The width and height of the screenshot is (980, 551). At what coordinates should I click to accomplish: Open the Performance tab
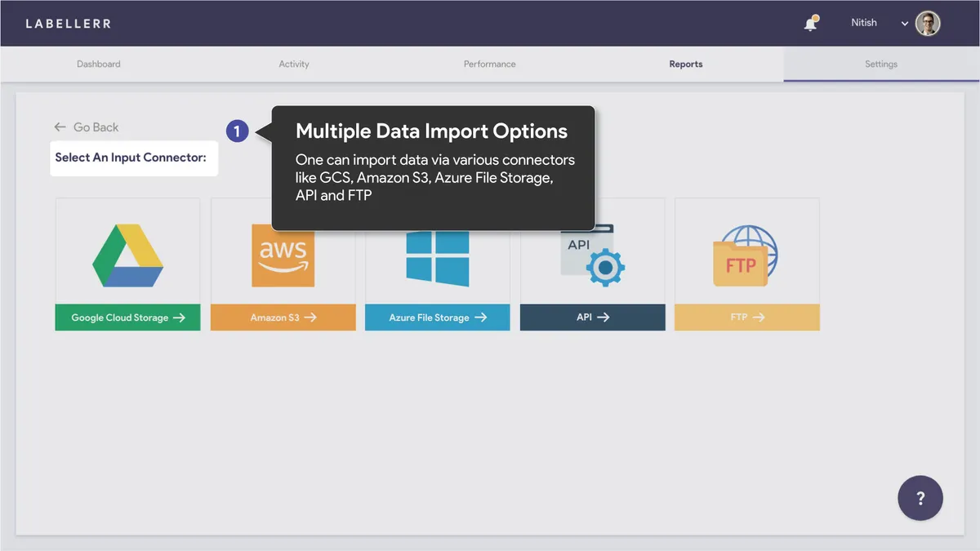(x=490, y=64)
